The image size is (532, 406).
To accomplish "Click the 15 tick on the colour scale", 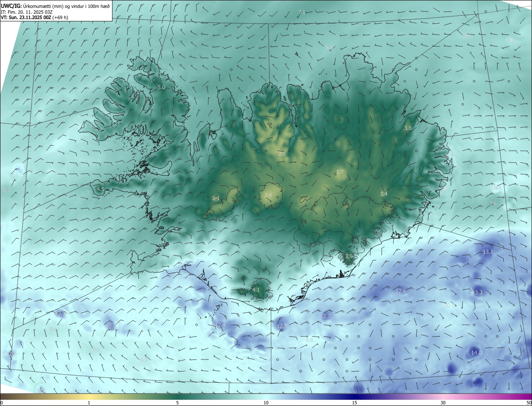I will (355, 403).
